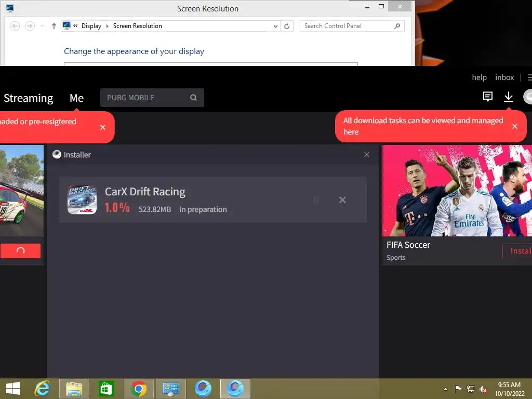Open address bar history dropdown
The image size is (532, 399).
tap(275, 26)
